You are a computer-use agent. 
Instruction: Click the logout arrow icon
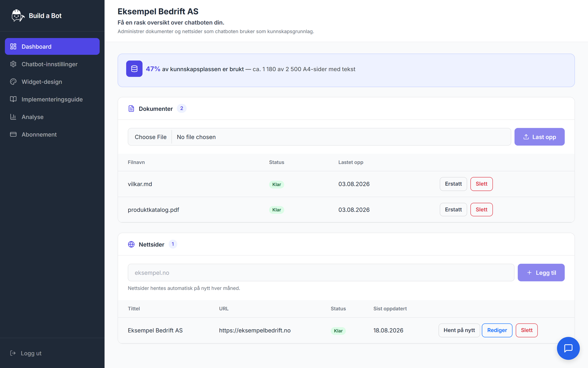pos(13,353)
